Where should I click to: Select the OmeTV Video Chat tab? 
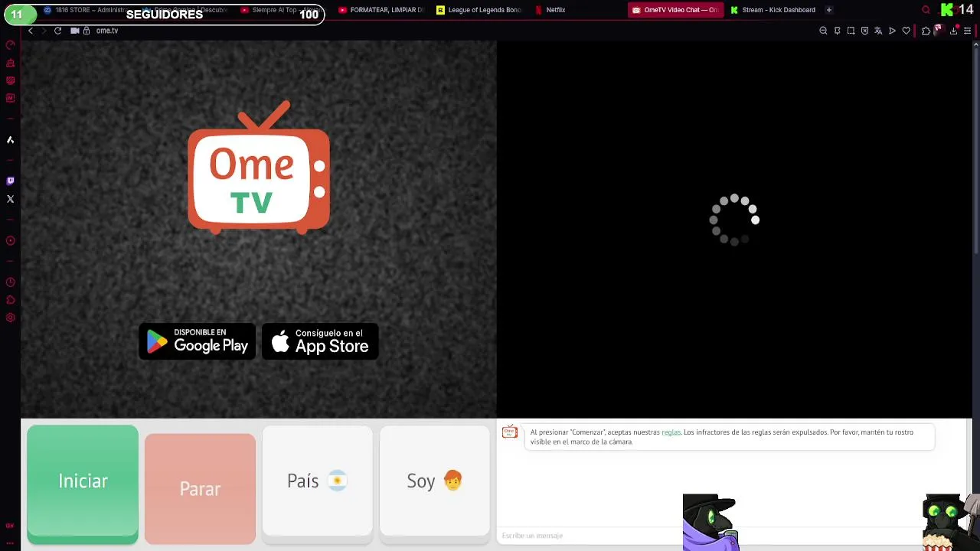pos(675,10)
